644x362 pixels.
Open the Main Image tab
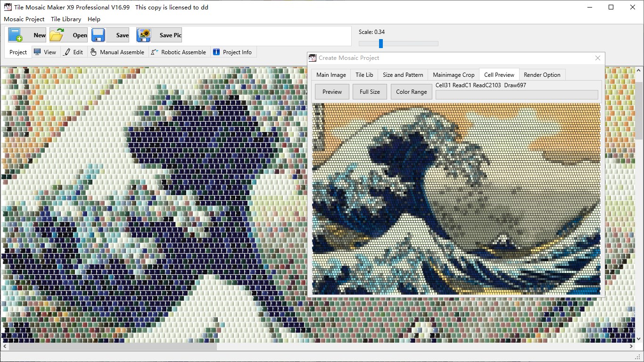pyautogui.click(x=331, y=74)
